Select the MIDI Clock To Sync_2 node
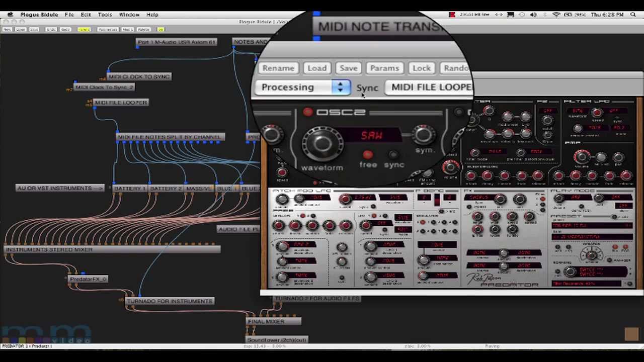Image resolution: width=644 pixels, height=362 pixels. [x=104, y=87]
